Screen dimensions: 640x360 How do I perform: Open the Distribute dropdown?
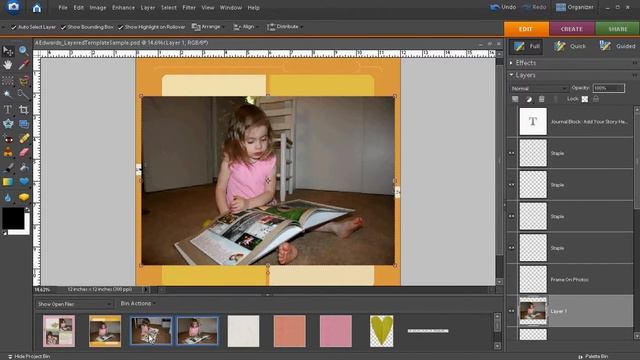(284, 27)
